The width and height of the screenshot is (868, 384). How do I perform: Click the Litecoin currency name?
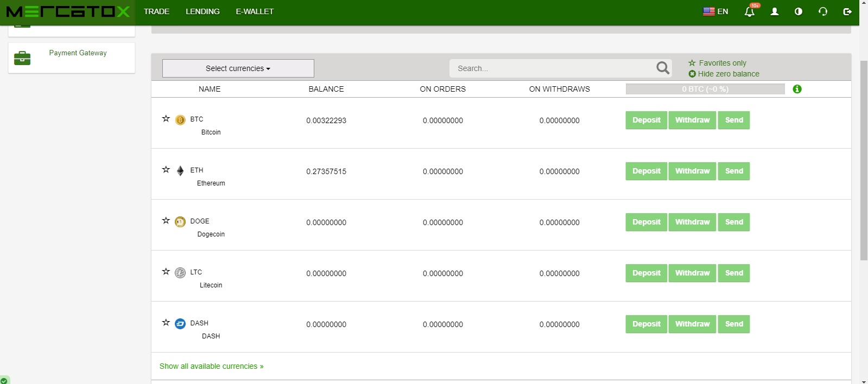click(x=211, y=285)
